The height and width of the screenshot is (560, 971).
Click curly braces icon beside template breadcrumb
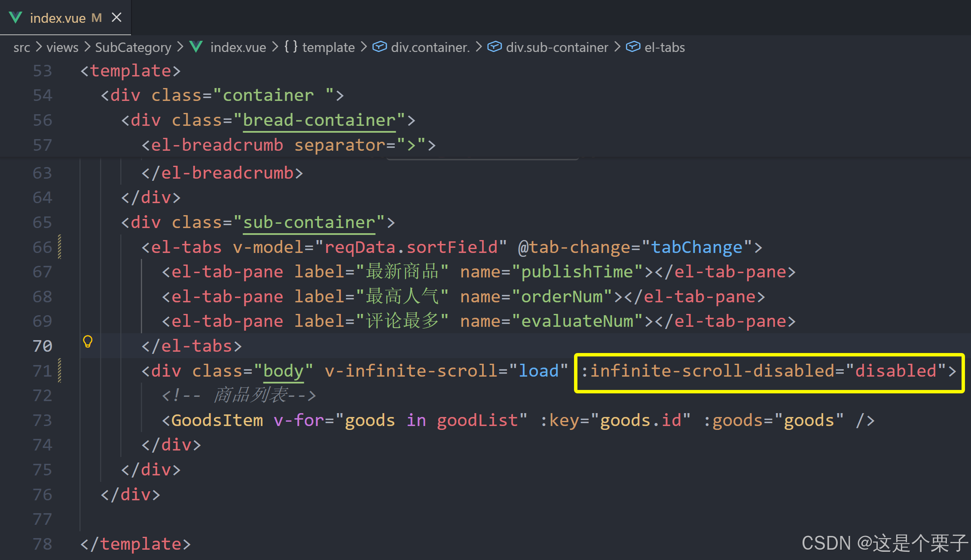coord(290,47)
